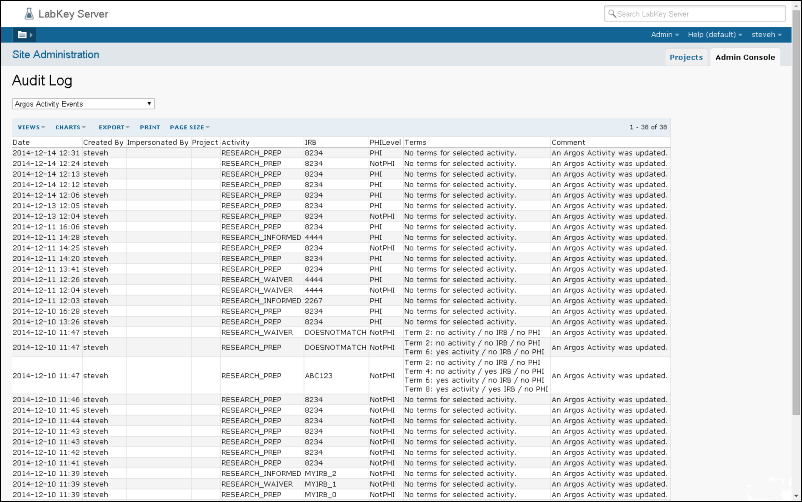
Task: Click the LabKey Server flask logo icon
Action: pyautogui.click(x=29, y=14)
